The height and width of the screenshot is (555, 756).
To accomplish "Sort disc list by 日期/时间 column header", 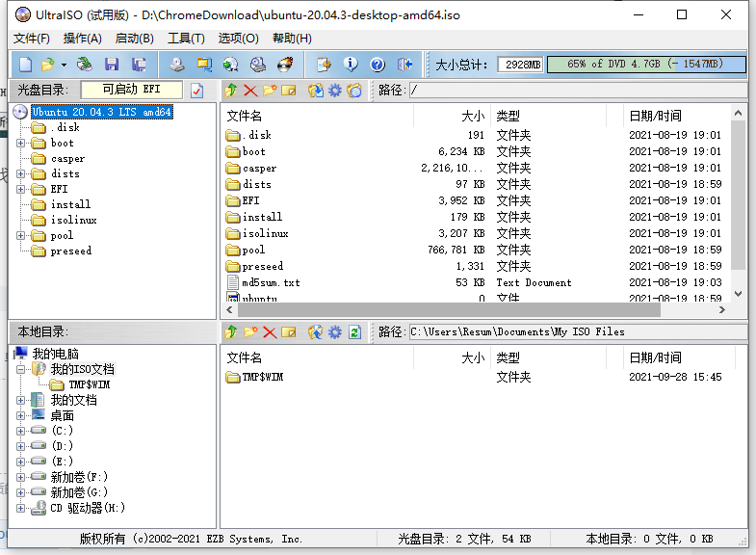I will coord(677,116).
